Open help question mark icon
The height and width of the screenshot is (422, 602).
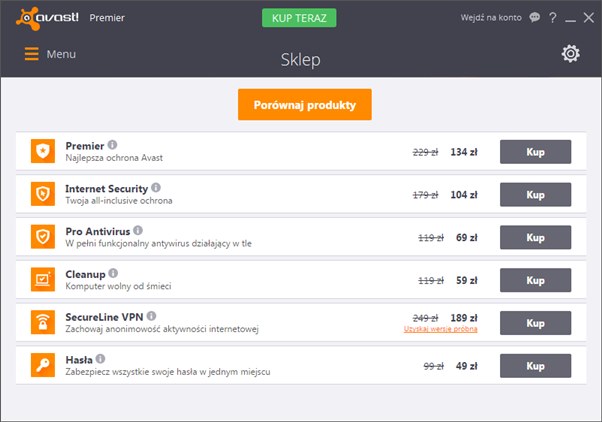(552, 18)
